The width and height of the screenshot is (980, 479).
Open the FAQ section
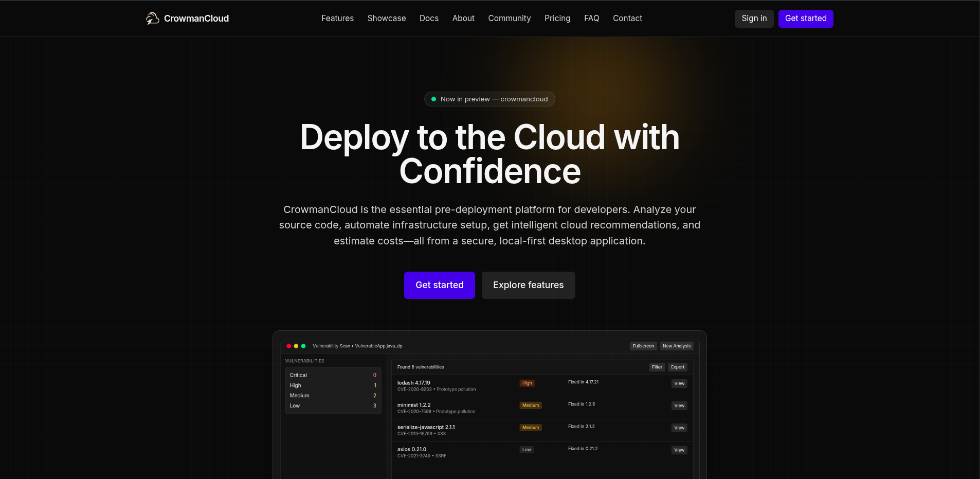[591, 19]
